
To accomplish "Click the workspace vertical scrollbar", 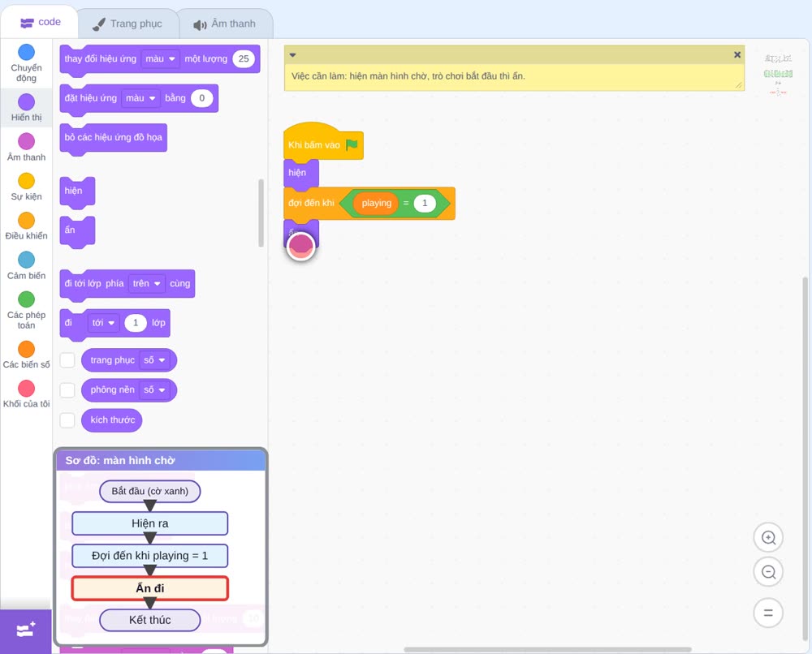I will (x=805, y=458).
